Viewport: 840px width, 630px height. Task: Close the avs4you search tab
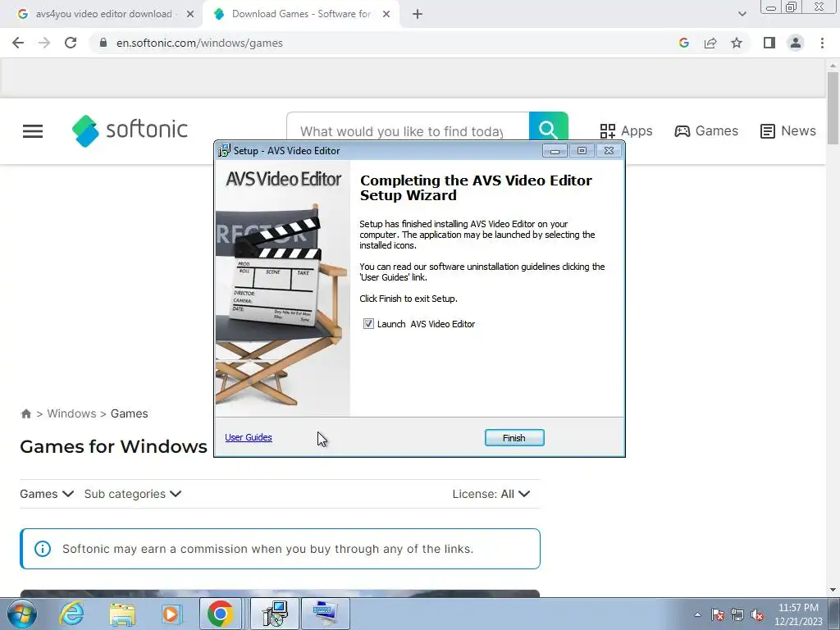(190, 14)
